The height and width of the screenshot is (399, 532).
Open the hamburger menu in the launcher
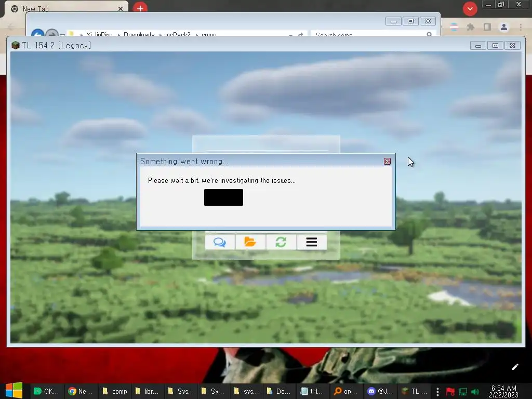point(312,242)
